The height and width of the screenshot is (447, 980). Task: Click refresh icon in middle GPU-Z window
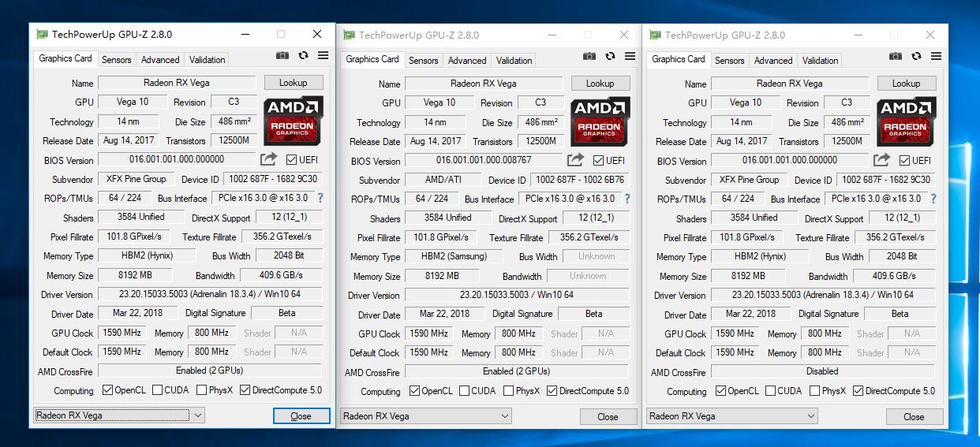pyautogui.click(x=611, y=57)
